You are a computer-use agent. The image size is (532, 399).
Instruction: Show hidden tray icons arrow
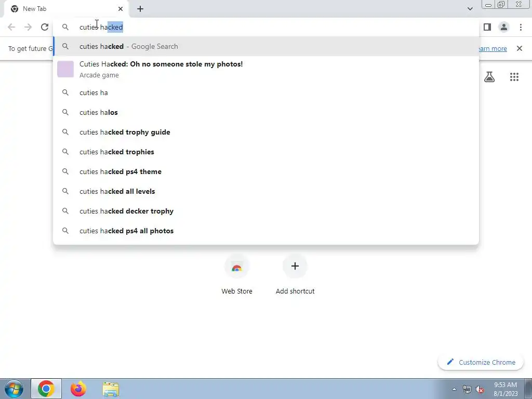pyautogui.click(x=454, y=389)
